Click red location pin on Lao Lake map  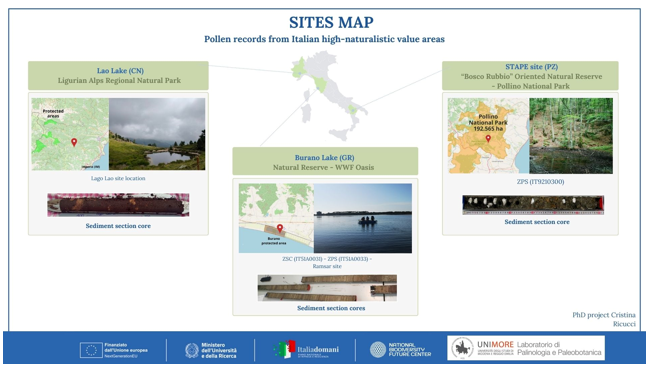point(74,142)
